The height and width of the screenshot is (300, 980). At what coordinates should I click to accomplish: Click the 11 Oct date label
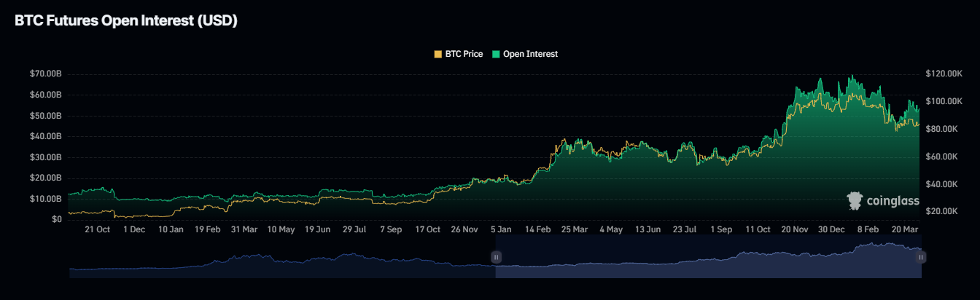(x=758, y=229)
